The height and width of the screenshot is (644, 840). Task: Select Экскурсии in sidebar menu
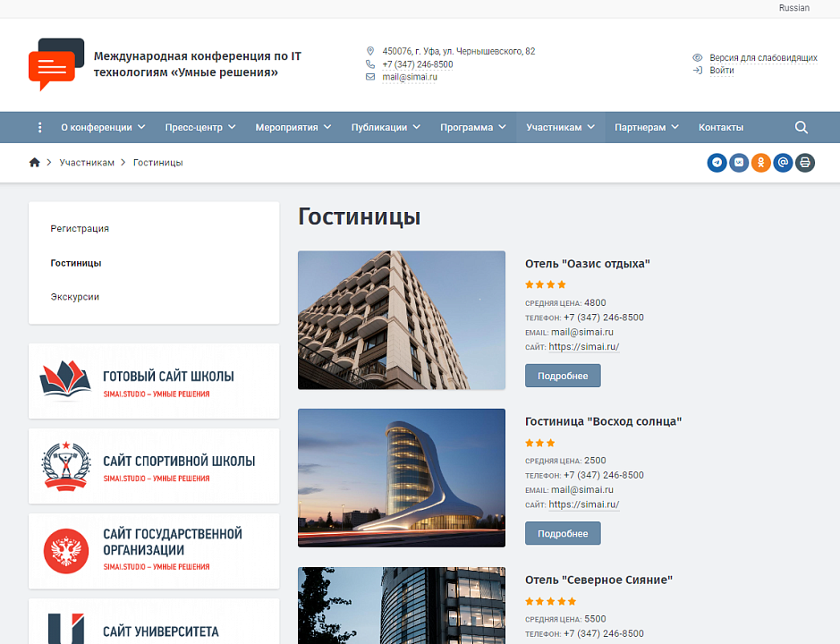click(x=74, y=297)
